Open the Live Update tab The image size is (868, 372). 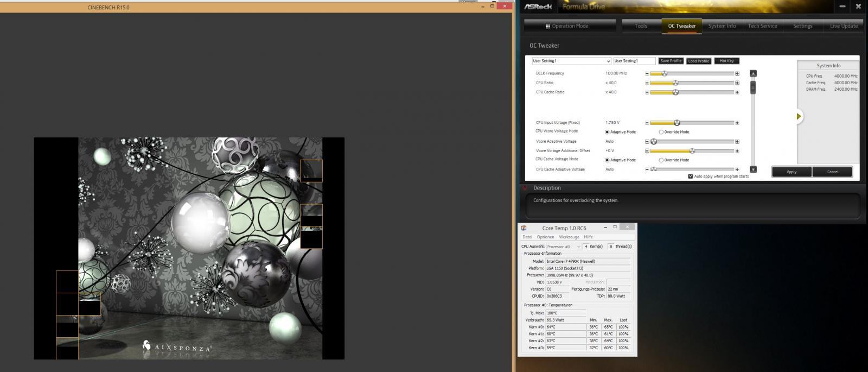point(844,26)
